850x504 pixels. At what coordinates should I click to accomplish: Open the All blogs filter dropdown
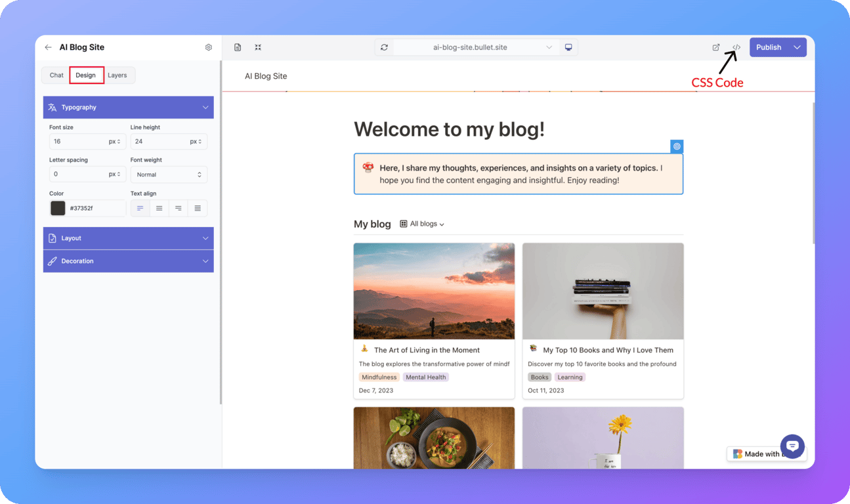(x=422, y=224)
